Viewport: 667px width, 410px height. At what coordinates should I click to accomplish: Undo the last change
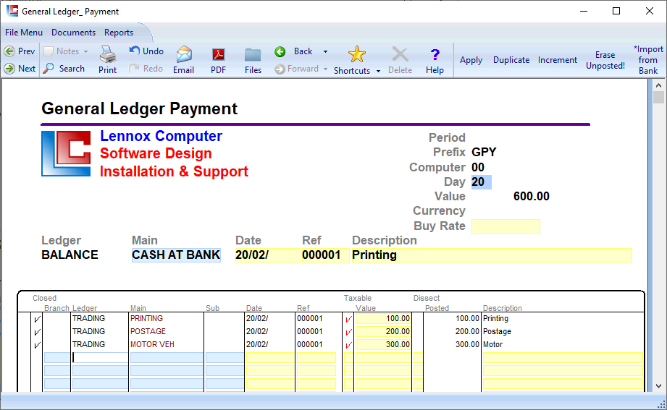click(135, 51)
